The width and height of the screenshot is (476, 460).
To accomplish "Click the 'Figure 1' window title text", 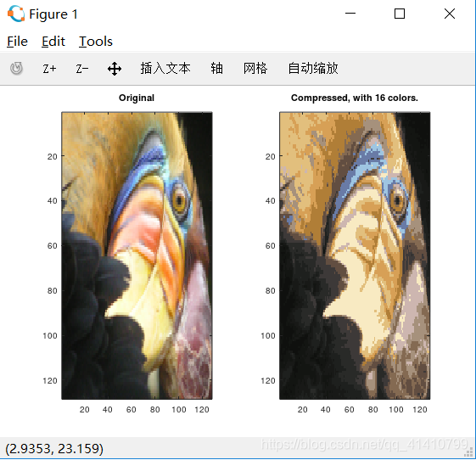I will pos(53,14).
